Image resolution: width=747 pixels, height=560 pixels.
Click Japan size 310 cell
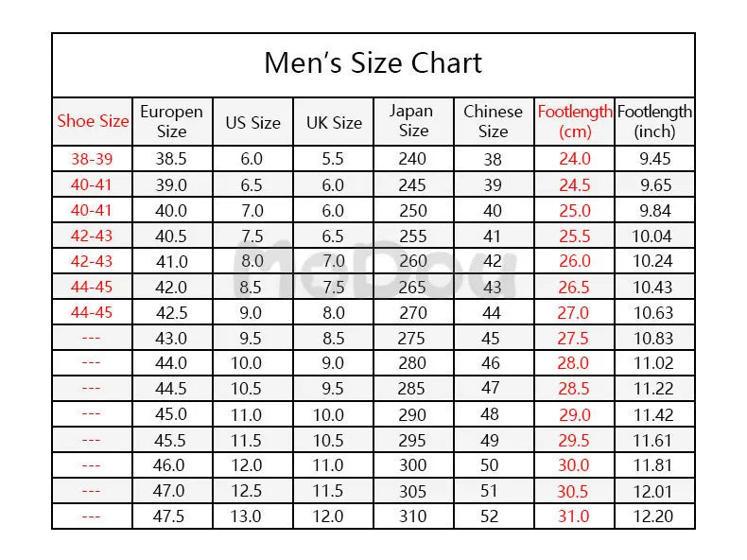[x=413, y=516]
